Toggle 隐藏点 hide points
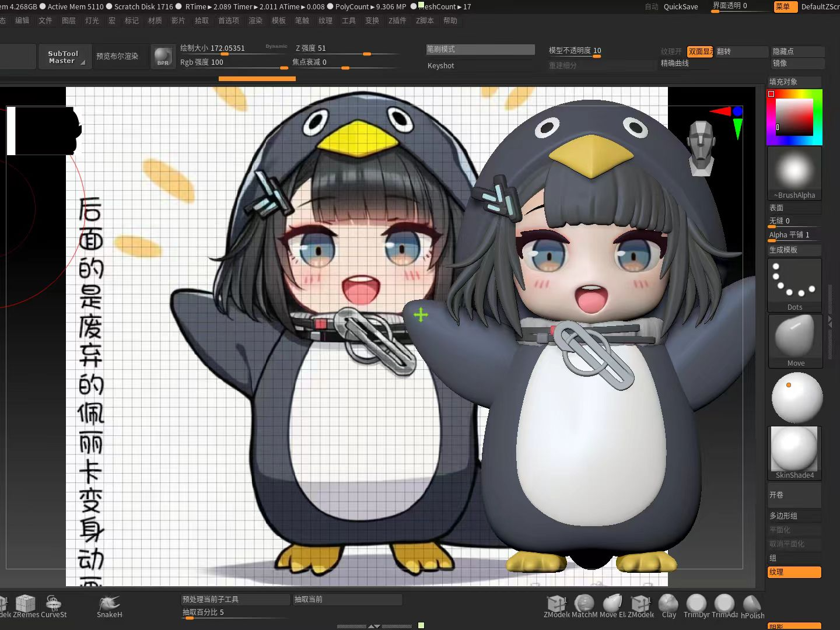840x630 pixels. click(x=797, y=52)
